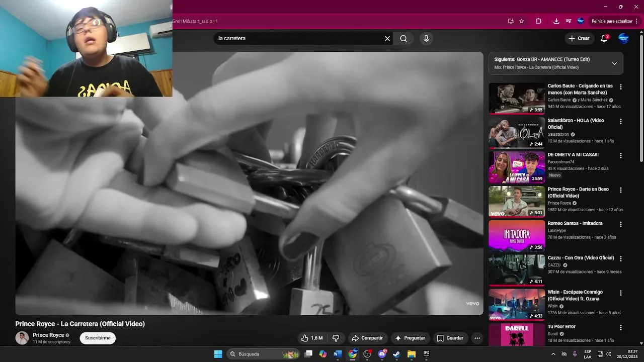Open Task View from the taskbar
Screen dimensions: 644x362
(308, 354)
